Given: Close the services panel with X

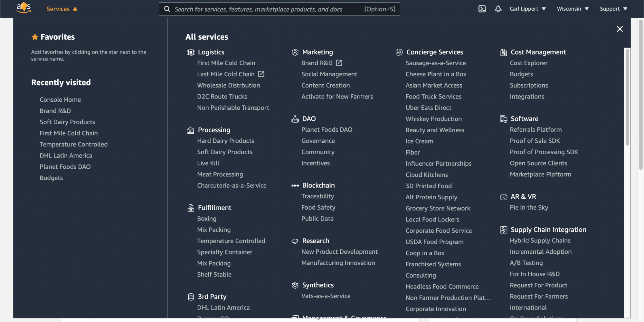Looking at the screenshot, I should (620, 29).
